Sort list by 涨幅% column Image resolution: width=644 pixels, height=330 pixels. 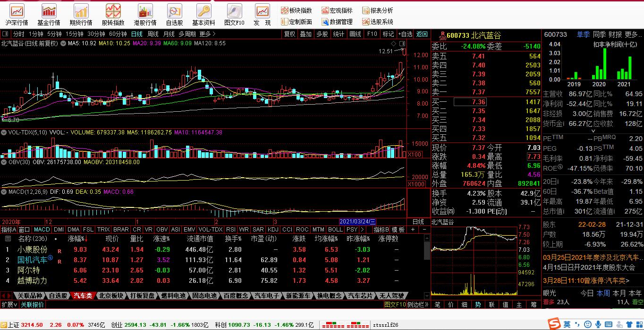coord(78,239)
